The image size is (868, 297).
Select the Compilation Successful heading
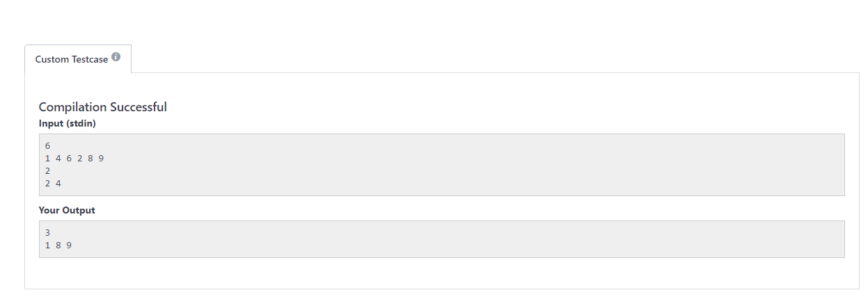[103, 106]
